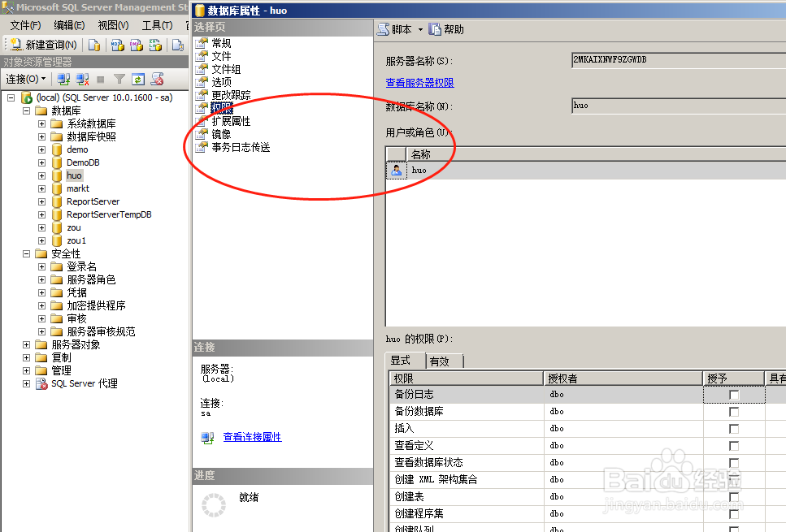Click the 脚本 script button

coord(394,29)
